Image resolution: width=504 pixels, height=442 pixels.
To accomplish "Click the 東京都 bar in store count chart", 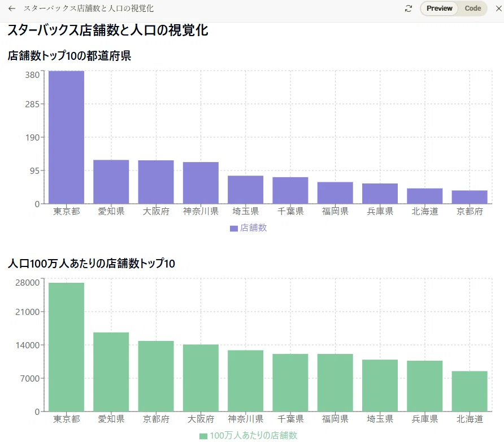I will pos(66,137).
